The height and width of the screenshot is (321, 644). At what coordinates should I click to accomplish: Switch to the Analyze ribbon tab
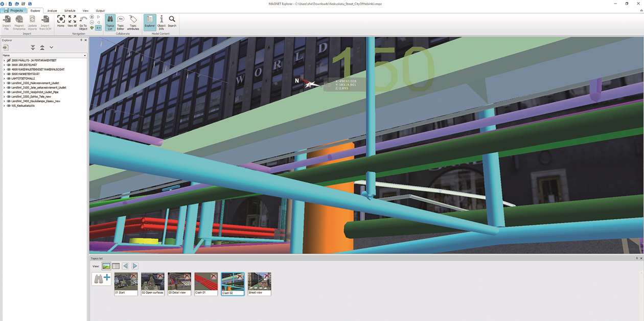click(x=51, y=10)
